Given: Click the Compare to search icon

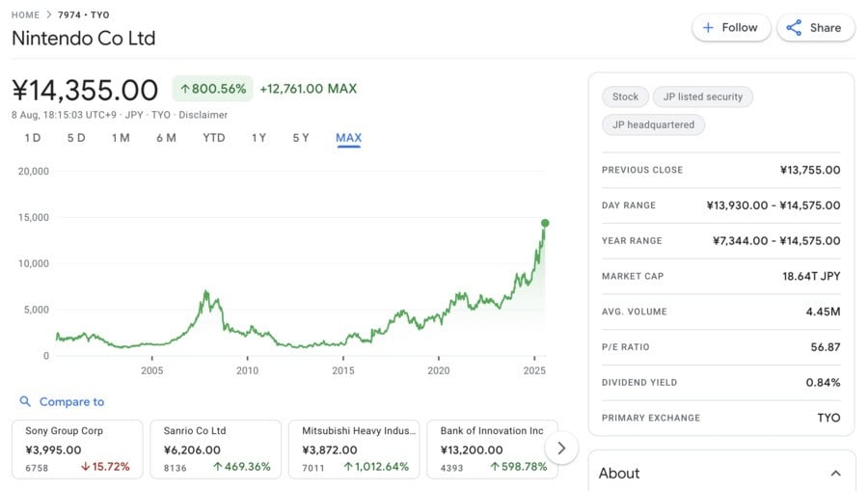Looking at the screenshot, I should click(x=25, y=401).
